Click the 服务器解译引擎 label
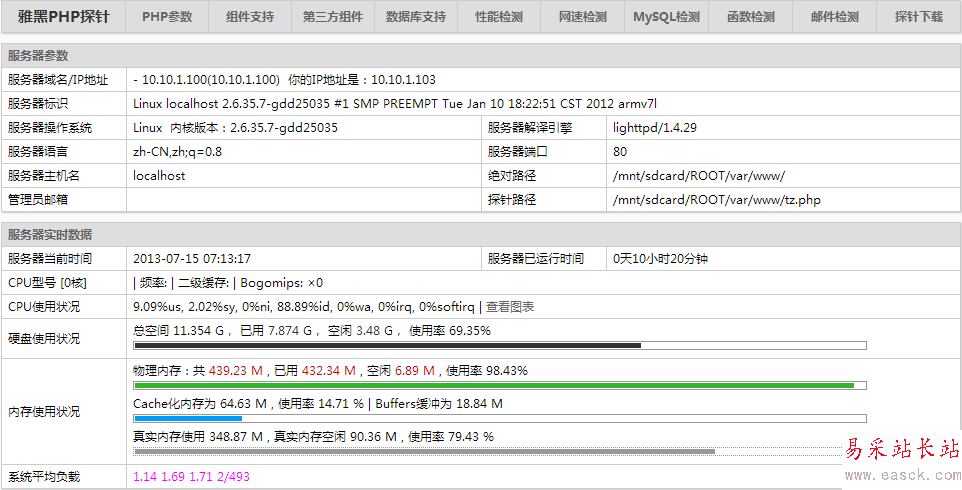962x490 pixels. [x=530, y=128]
